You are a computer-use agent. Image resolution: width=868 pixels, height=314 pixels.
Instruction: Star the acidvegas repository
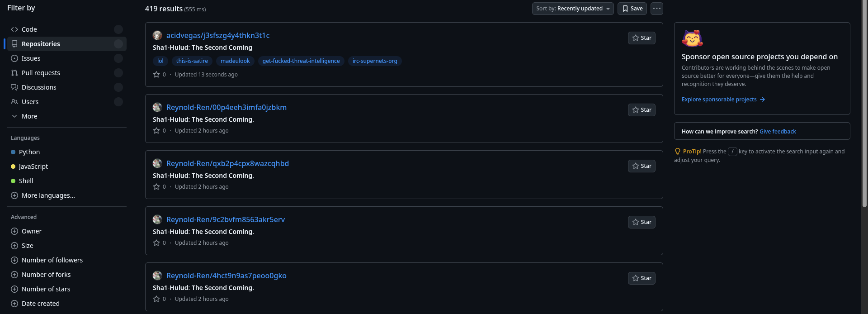coord(642,38)
